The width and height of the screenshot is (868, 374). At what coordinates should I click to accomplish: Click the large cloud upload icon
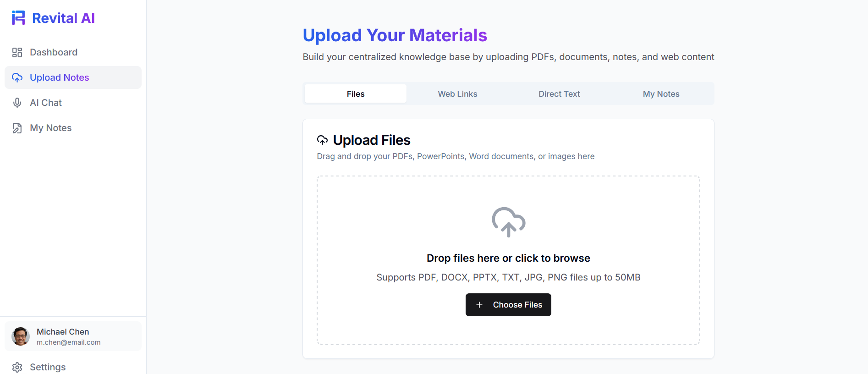point(508,222)
